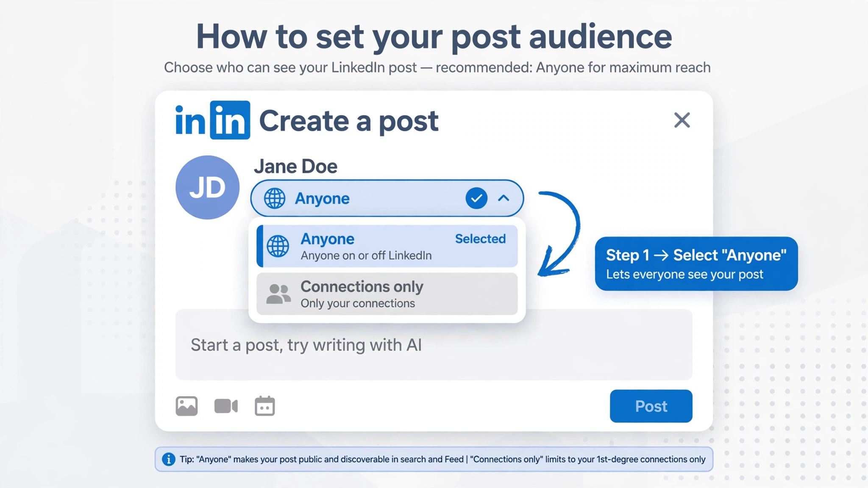Click the globe icon in Anyone option row
868x488 pixels.
point(278,246)
